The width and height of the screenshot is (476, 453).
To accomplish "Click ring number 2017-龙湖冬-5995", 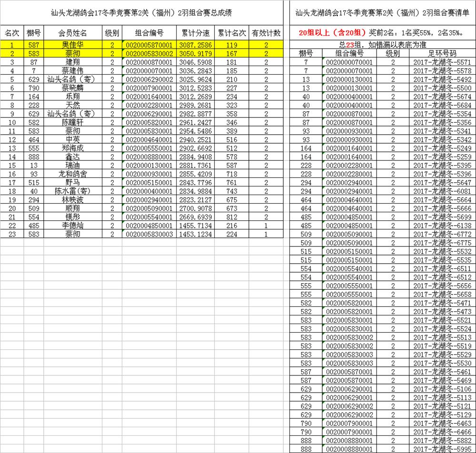I will [442, 449].
